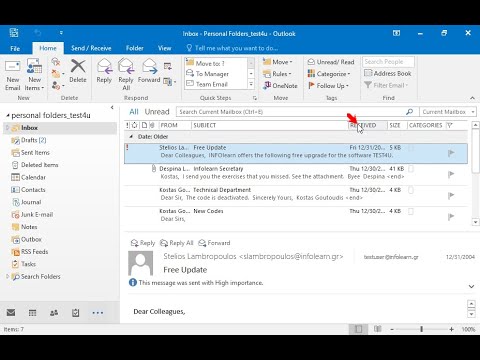Open the Filter Email dropdown
Image resolution: width=480 pixels, height=360 pixels.
click(x=386, y=85)
